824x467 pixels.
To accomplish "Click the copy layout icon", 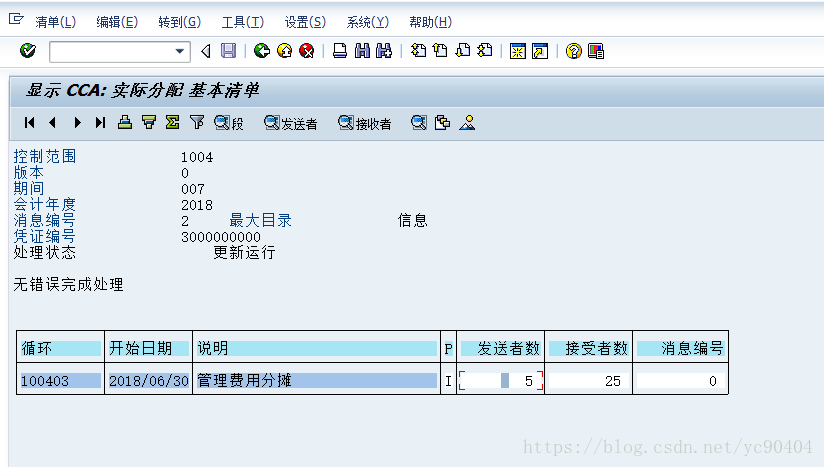I will [x=442, y=122].
